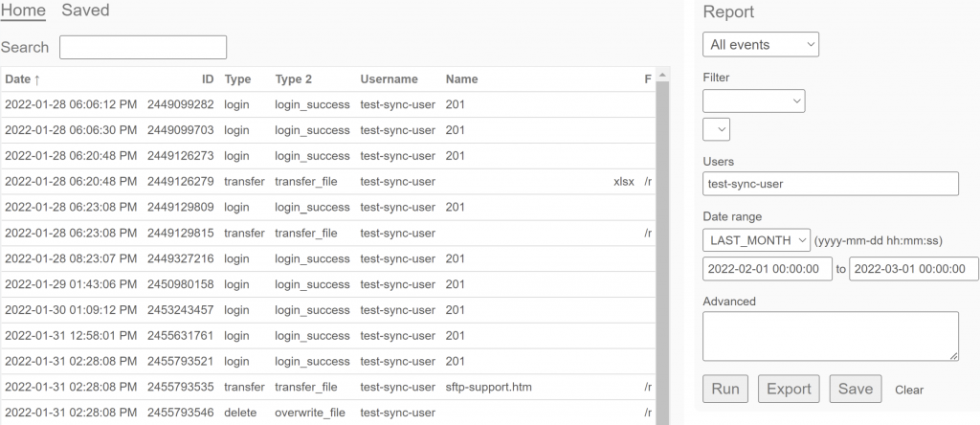Click the Users field containing test-sync-user

830,184
